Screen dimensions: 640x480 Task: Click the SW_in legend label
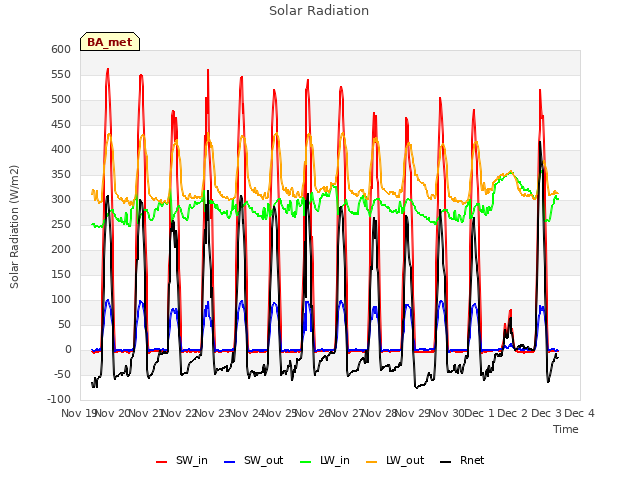(x=192, y=461)
